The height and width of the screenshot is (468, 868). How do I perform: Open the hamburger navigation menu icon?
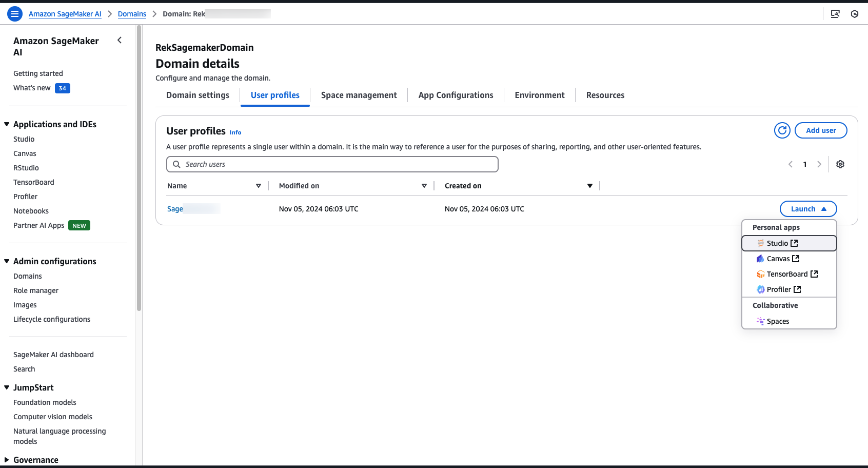coord(15,14)
